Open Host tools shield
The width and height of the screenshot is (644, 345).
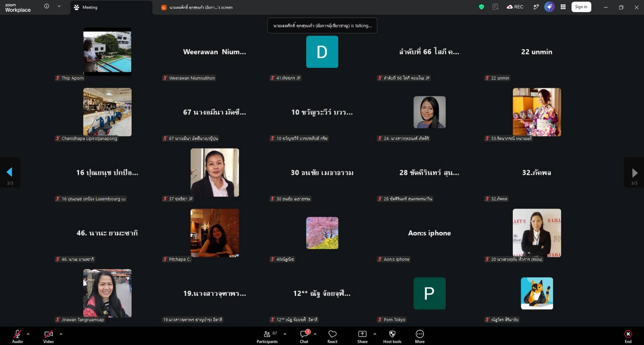pyautogui.click(x=392, y=337)
